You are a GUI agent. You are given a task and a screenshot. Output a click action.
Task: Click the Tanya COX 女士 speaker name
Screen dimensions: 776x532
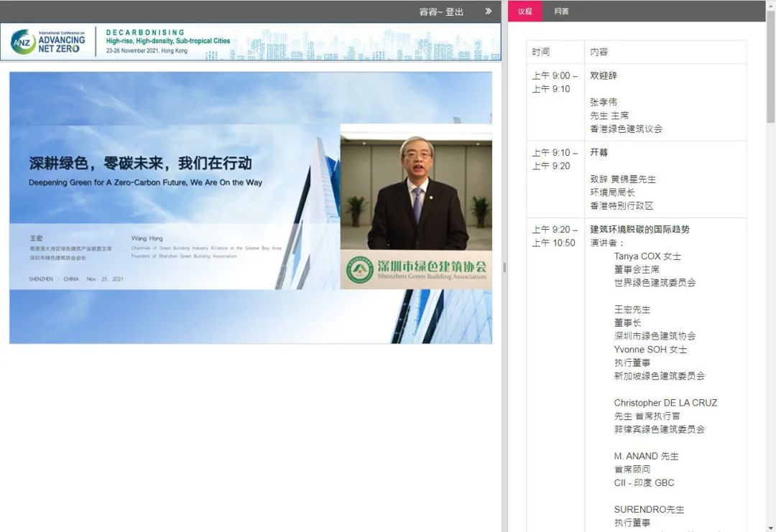pyautogui.click(x=647, y=256)
